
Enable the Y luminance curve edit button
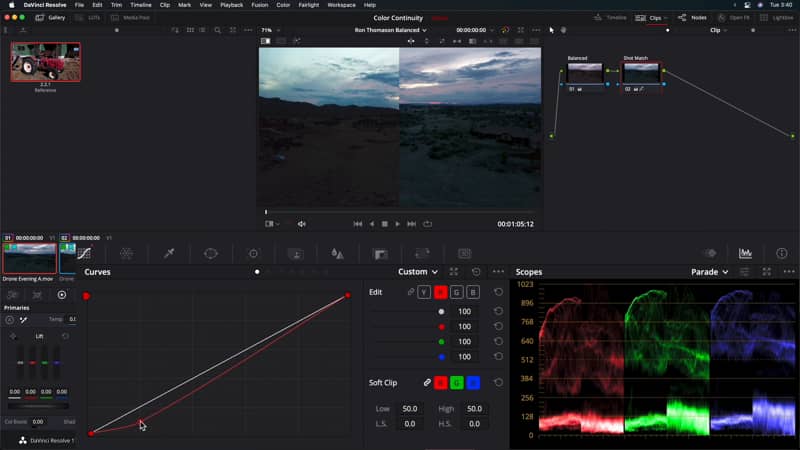(x=424, y=292)
